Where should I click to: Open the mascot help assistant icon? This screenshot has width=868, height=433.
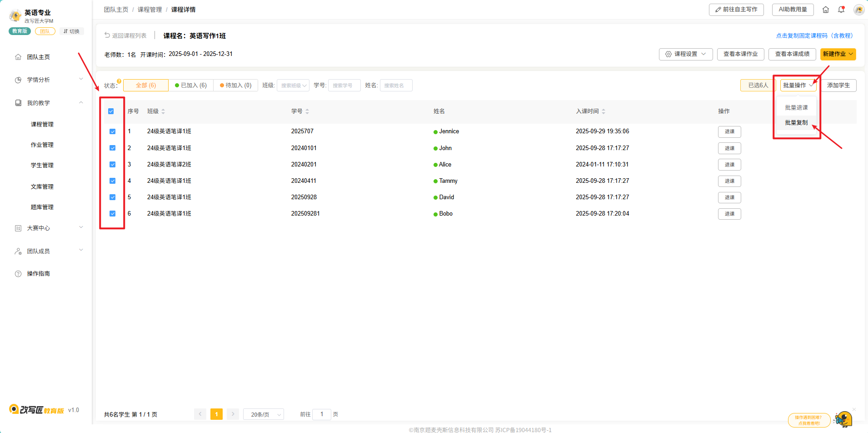(843, 419)
